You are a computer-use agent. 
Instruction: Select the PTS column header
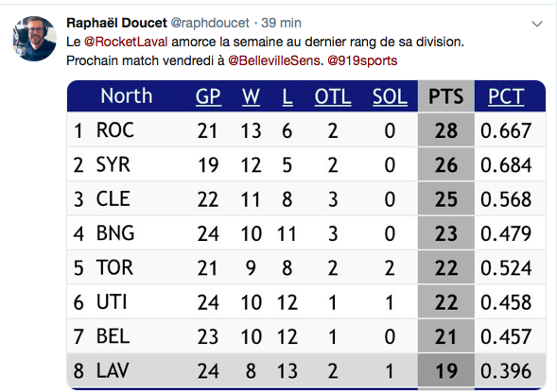(x=445, y=96)
